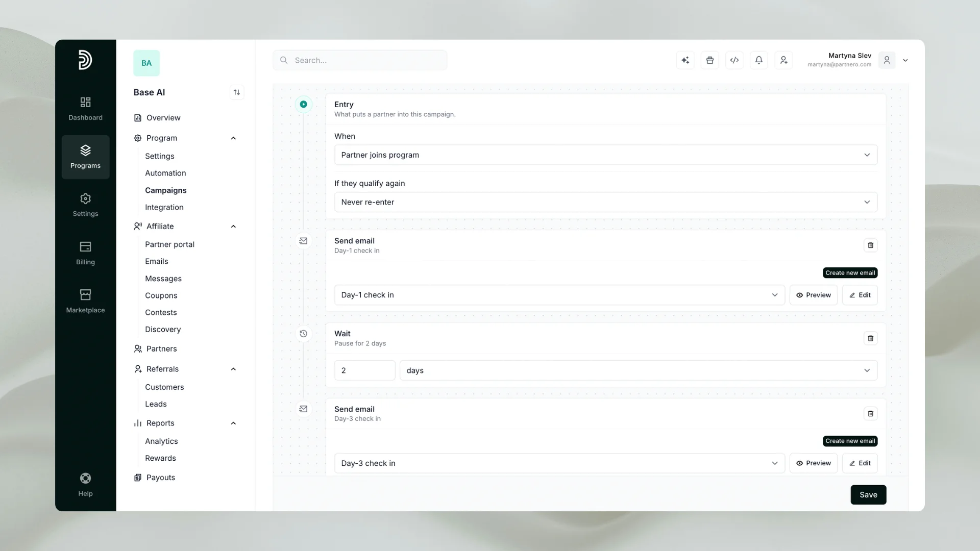The image size is (980, 551).
Task: Open the code embed icon
Action: (734, 60)
